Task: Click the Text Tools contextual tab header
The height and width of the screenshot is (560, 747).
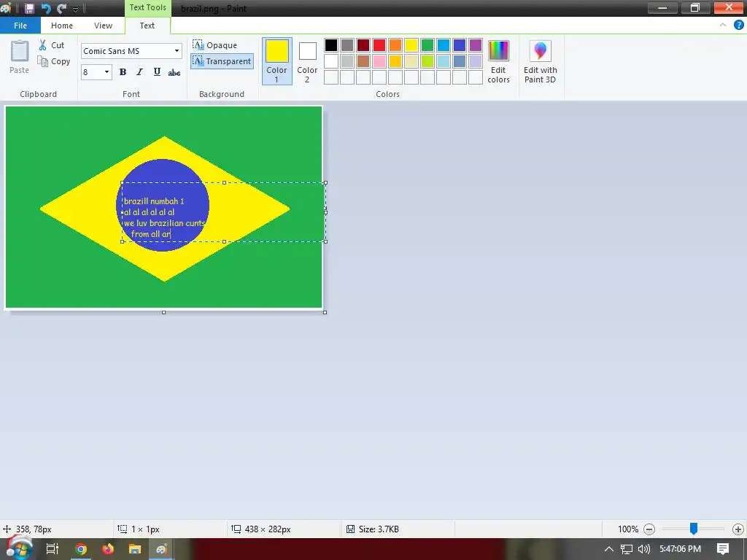Action: (147, 7)
